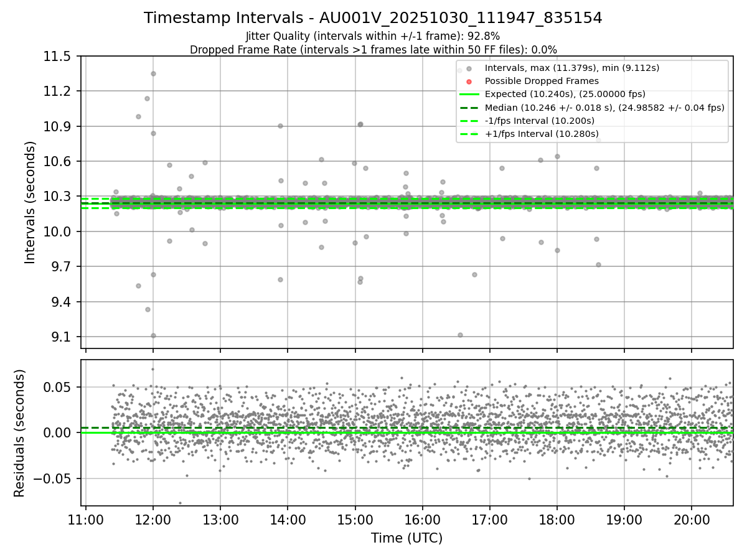This screenshot has width=747, height=560.
Task: Click the lowest interval point near 9.1 at 12:00
Action: [153, 335]
